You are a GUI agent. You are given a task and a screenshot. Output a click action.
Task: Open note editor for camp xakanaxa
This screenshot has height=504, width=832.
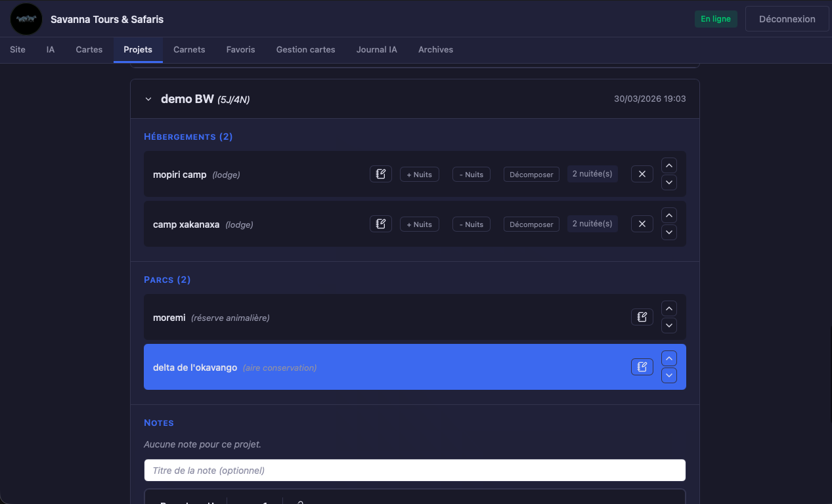[381, 224]
